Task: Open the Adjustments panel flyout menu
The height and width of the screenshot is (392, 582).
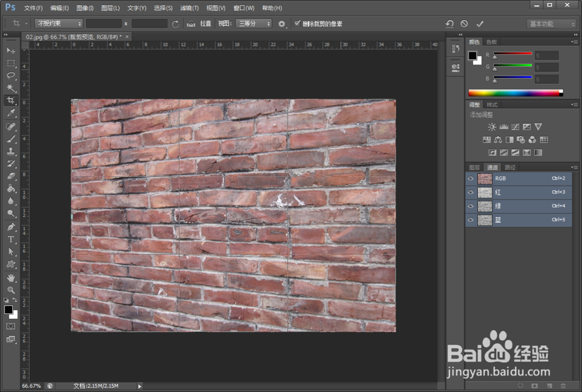Action: point(574,105)
